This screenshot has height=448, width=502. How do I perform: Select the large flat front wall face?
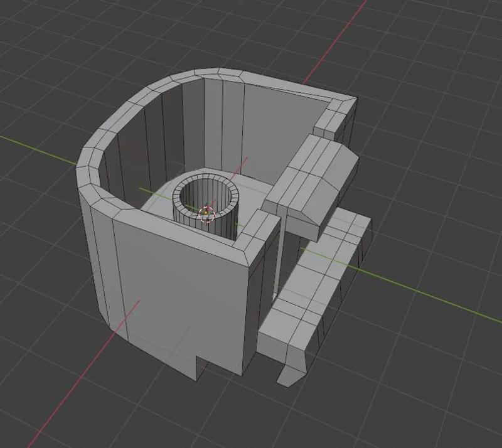182,299
